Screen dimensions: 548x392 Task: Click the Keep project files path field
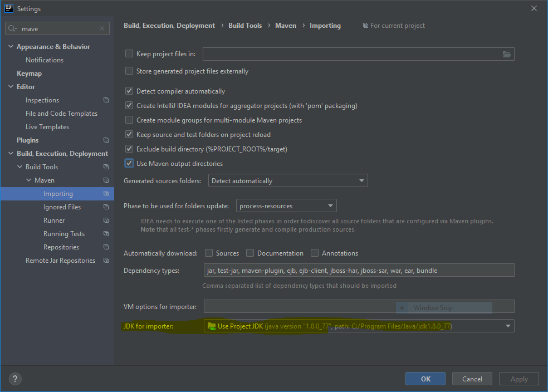point(358,54)
